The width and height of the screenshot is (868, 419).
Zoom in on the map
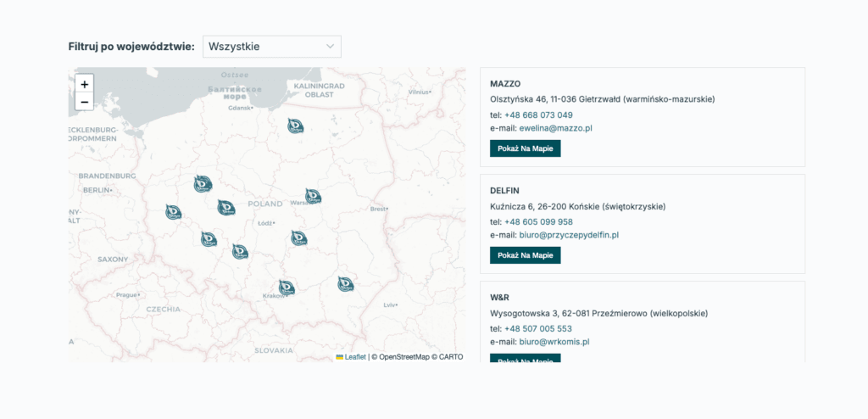click(84, 84)
